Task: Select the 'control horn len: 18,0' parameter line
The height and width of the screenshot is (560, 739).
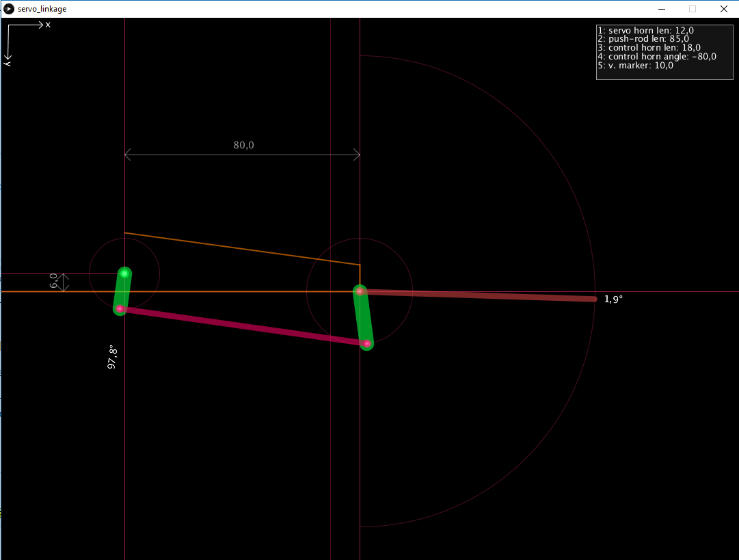Action: click(x=649, y=48)
